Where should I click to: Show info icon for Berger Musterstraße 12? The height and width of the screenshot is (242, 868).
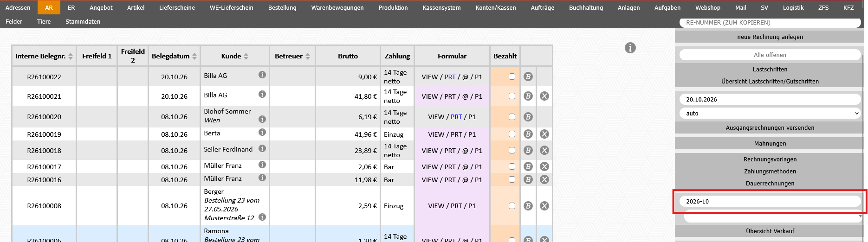(x=262, y=217)
